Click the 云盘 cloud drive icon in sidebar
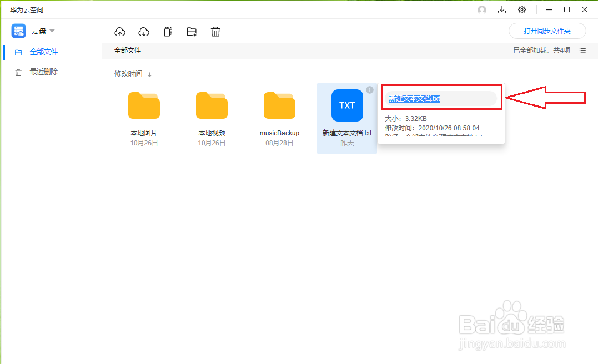The height and width of the screenshot is (364, 598). (18, 31)
